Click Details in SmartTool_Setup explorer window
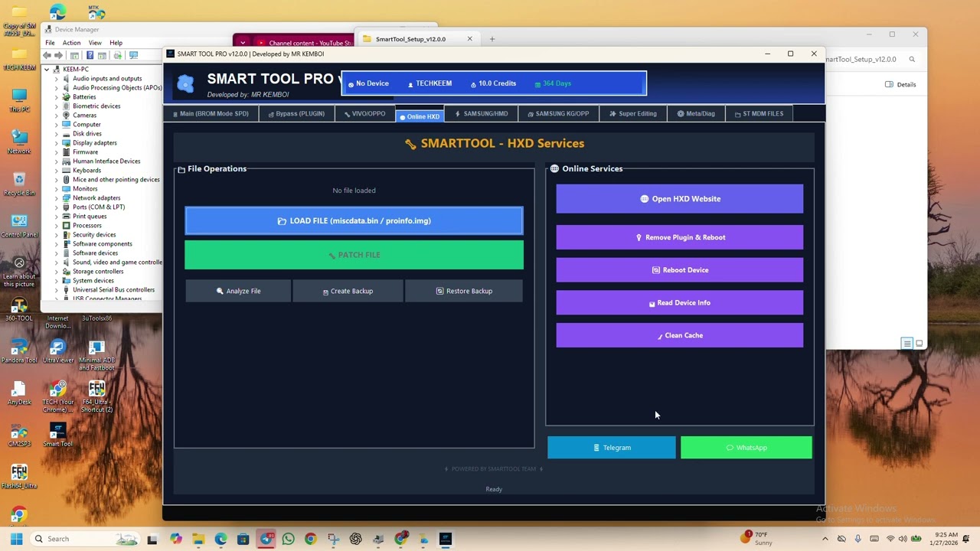Image resolution: width=980 pixels, height=551 pixels. 901,84
